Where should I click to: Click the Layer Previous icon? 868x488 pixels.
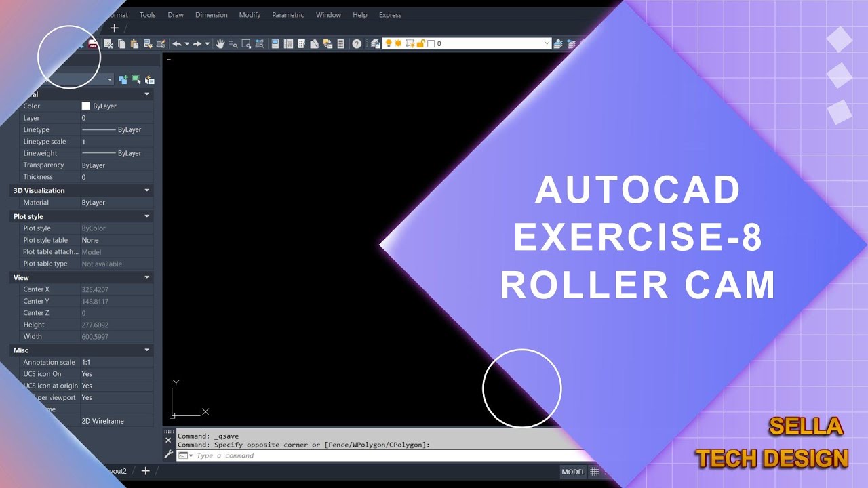pyautogui.click(x=571, y=44)
